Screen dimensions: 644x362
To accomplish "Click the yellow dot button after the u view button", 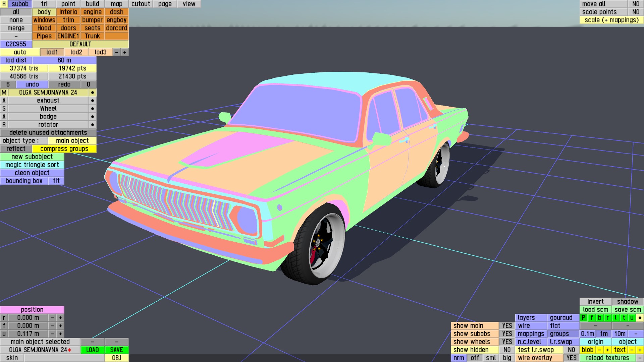I will (640, 318).
